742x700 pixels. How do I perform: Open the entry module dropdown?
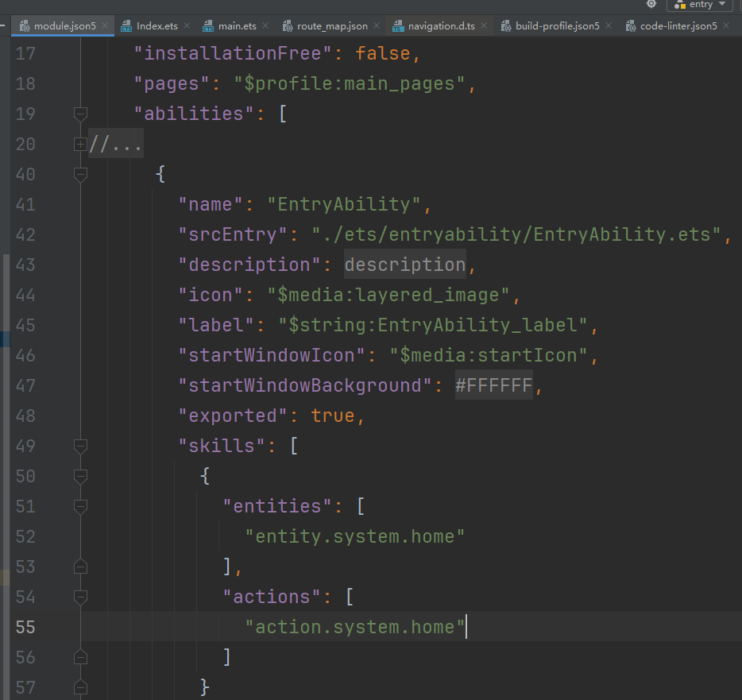(699, 5)
